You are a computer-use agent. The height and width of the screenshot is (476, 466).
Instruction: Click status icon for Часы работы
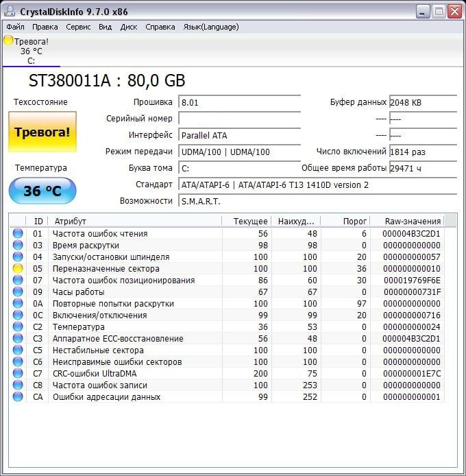[x=18, y=291]
